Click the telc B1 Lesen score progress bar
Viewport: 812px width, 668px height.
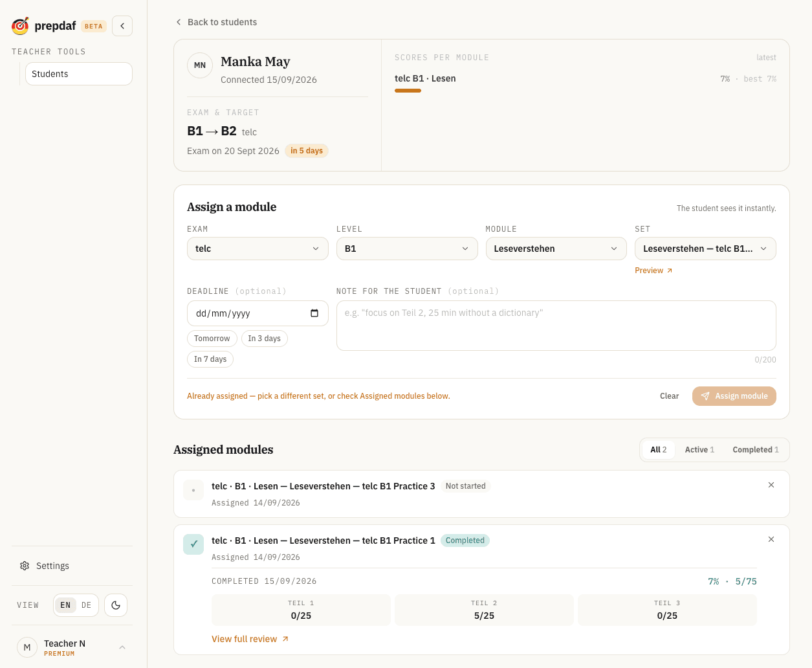[408, 91]
